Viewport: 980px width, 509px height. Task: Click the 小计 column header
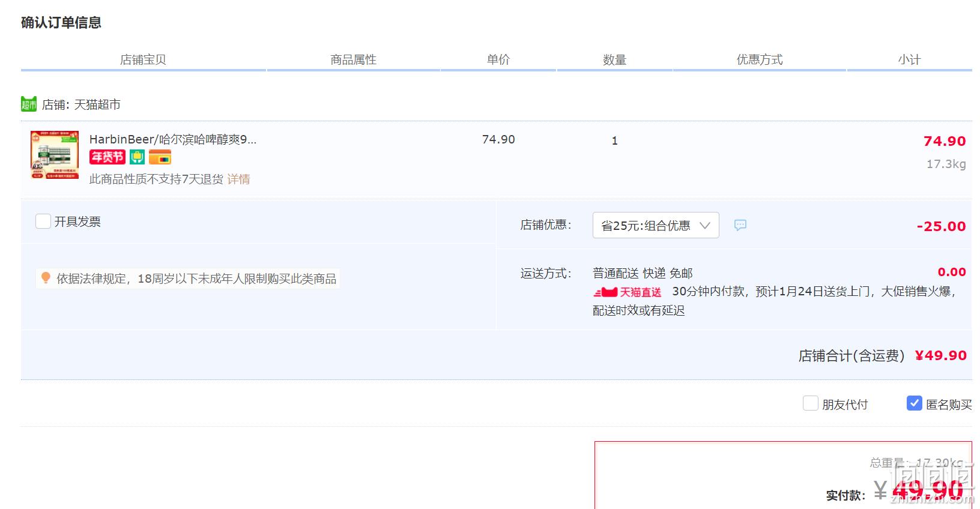[909, 59]
